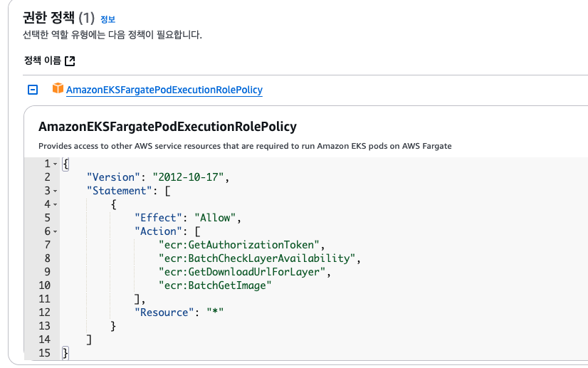Image resolution: width=588 pixels, height=368 pixels.
Task: Click the "Allow" value text
Action: (x=215, y=218)
